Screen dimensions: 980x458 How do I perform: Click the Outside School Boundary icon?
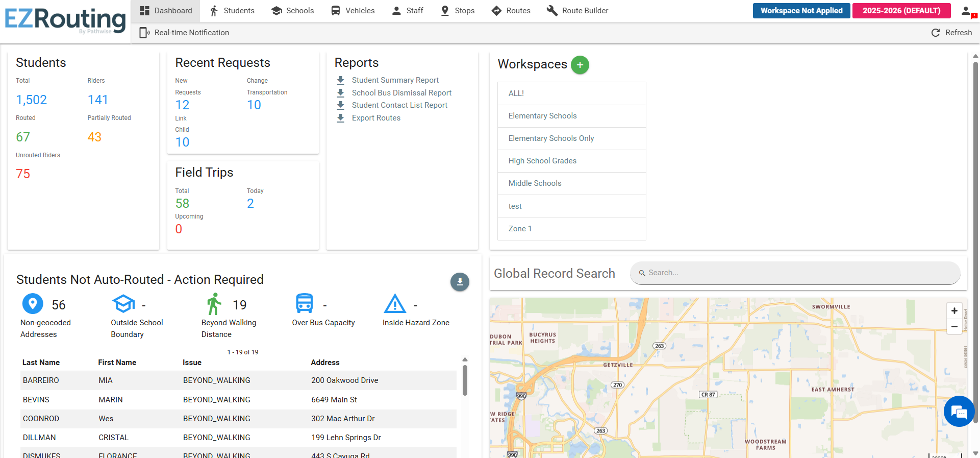pyautogui.click(x=123, y=304)
